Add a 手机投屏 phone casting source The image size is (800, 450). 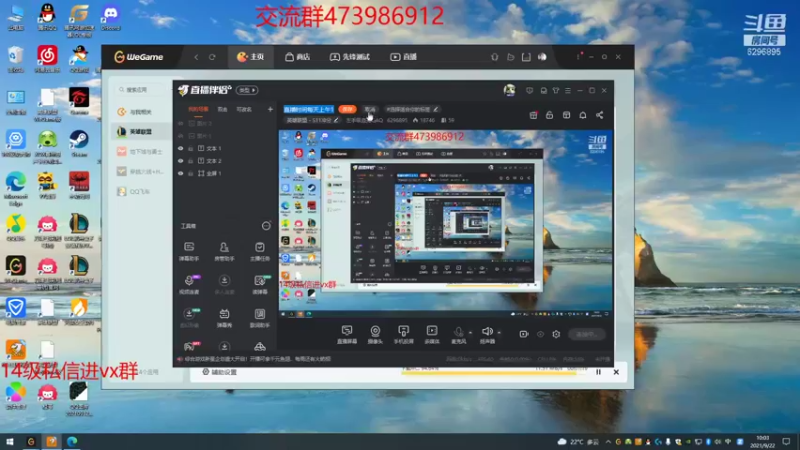tap(404, 334)
